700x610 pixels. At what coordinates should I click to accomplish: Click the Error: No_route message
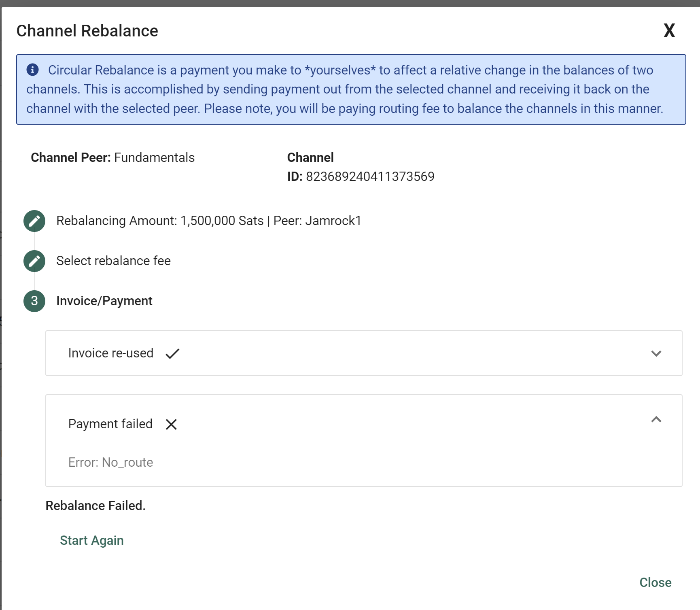(110, 462)
